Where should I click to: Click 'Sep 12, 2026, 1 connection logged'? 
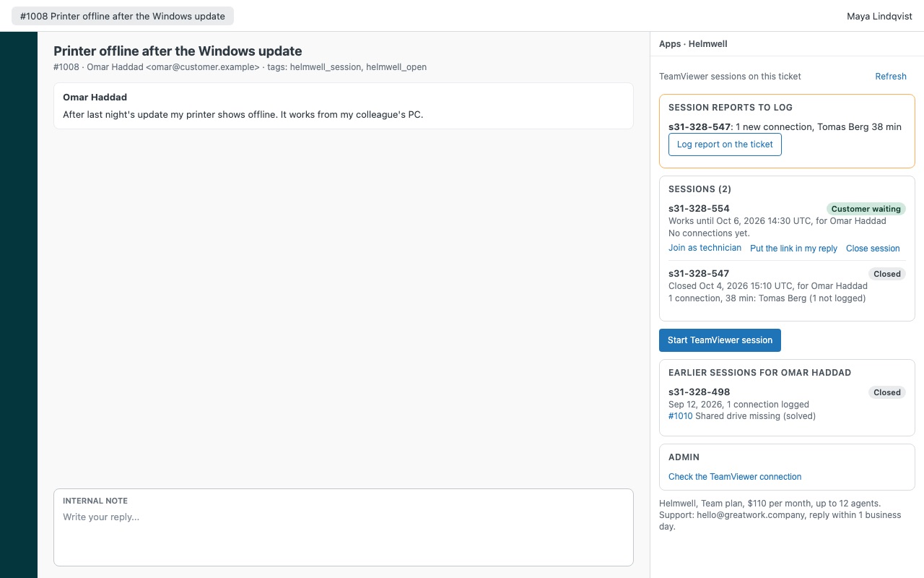(x=738, y=405)
